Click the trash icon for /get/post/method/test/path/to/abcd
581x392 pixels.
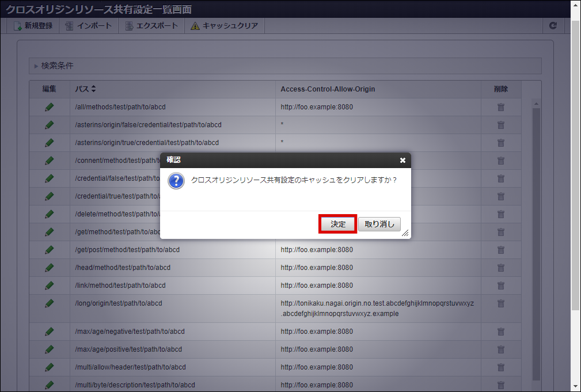(x=500, y=250)
